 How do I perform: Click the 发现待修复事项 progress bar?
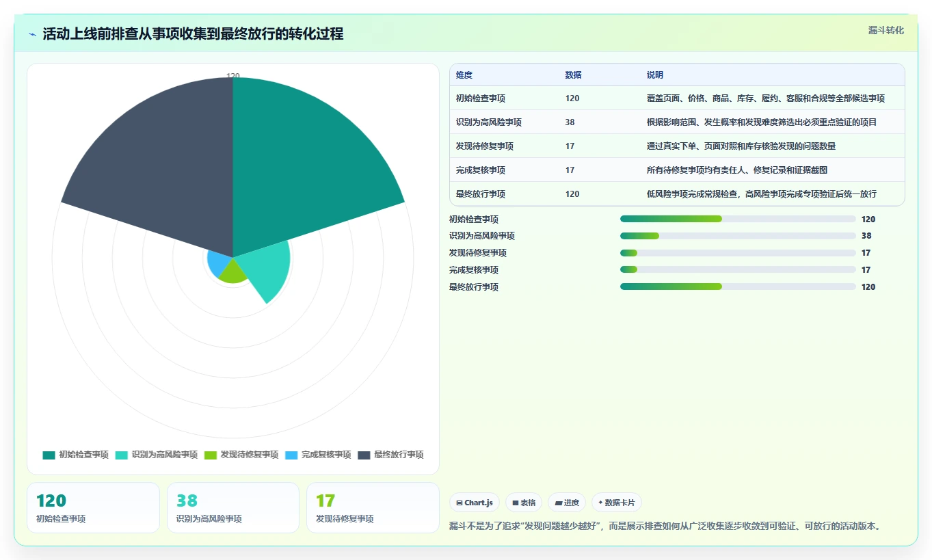[738, 253]
